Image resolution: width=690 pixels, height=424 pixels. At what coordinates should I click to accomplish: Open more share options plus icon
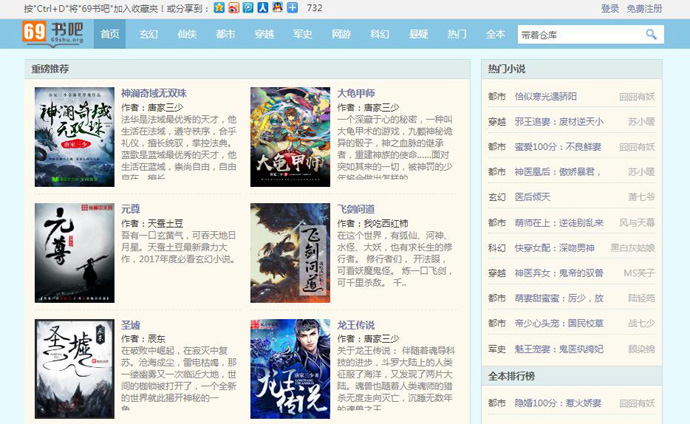tap(292, 8)
